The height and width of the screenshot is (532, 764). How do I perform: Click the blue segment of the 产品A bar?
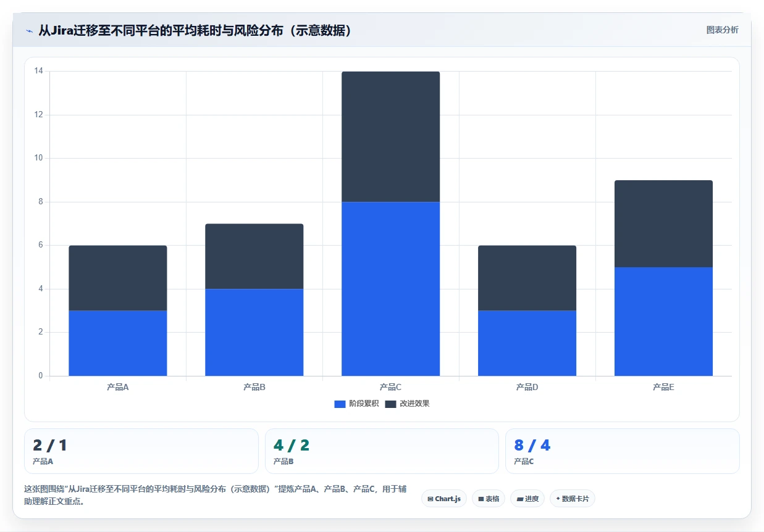click(118, 343)
